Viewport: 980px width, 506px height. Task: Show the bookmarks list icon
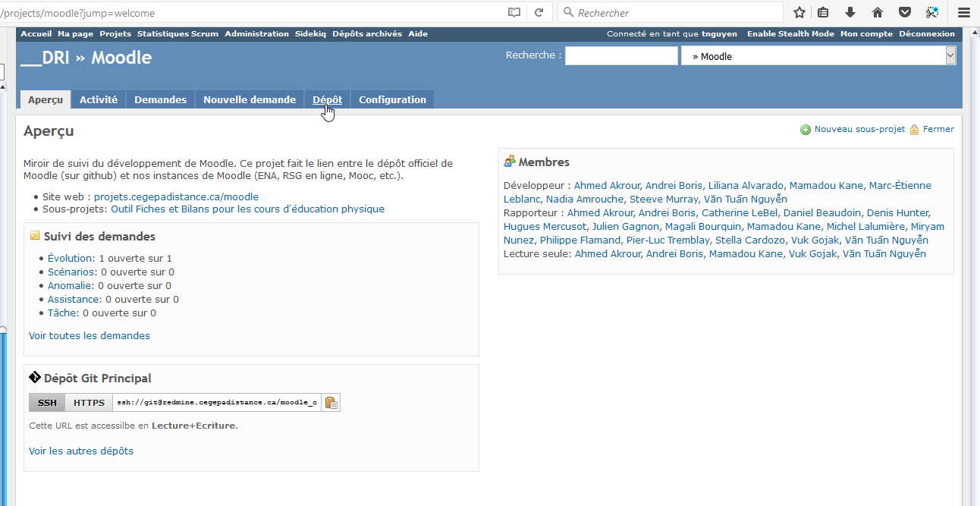pyautogui.click(x=824, y=12)
